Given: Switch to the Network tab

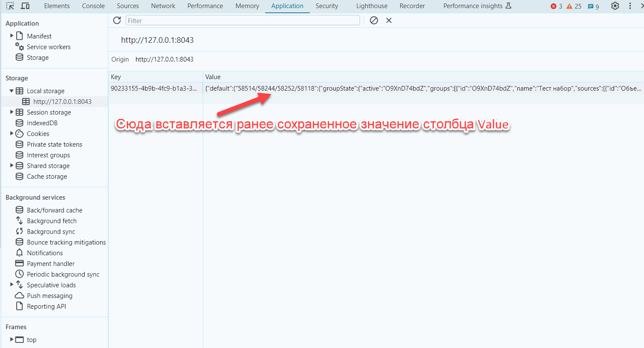Looking at the screenshot, I should pyautogui.click(x=163, y=6).
